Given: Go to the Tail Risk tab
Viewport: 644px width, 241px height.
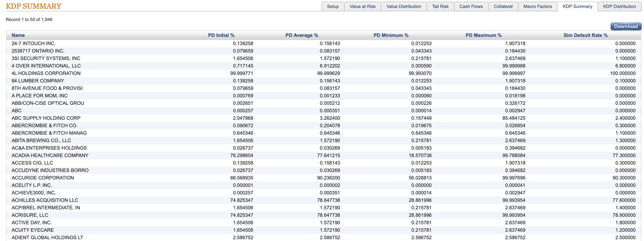Looking at the screenshot, I should (440, 7).
